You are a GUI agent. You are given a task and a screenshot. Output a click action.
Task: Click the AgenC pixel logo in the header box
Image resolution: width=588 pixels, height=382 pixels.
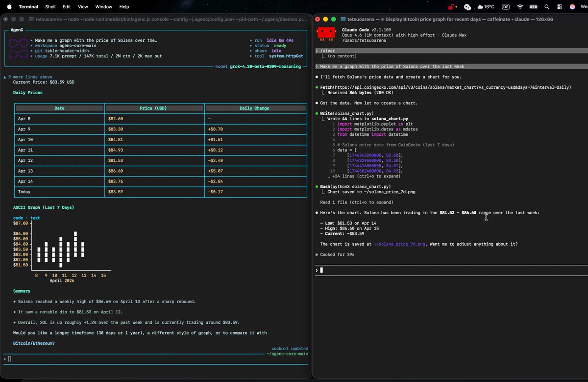(18, 48)
